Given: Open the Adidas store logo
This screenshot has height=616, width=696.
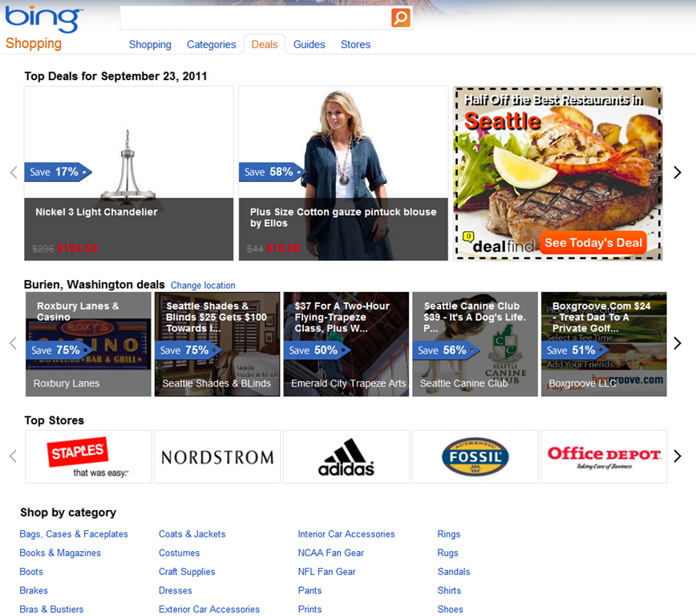Looking at the screenshot, I should tap(346, 456).
